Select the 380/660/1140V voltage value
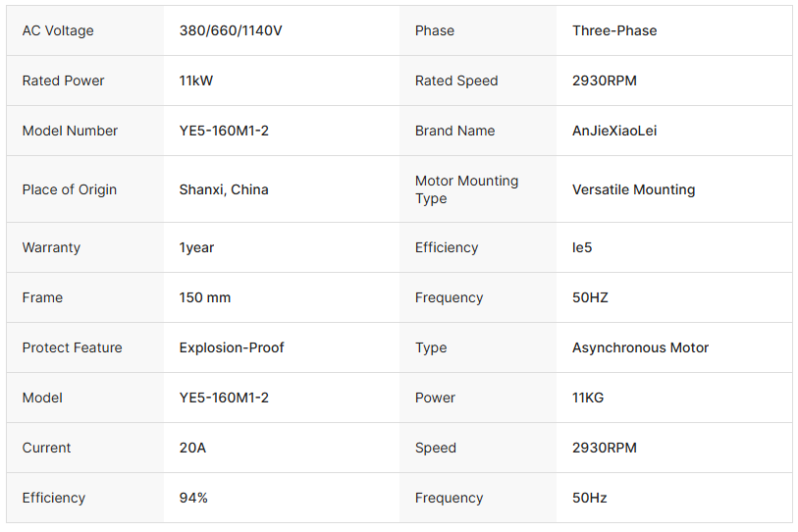Image resolution: width=798 pixels, height=532 pixels. tap(231, 30)
